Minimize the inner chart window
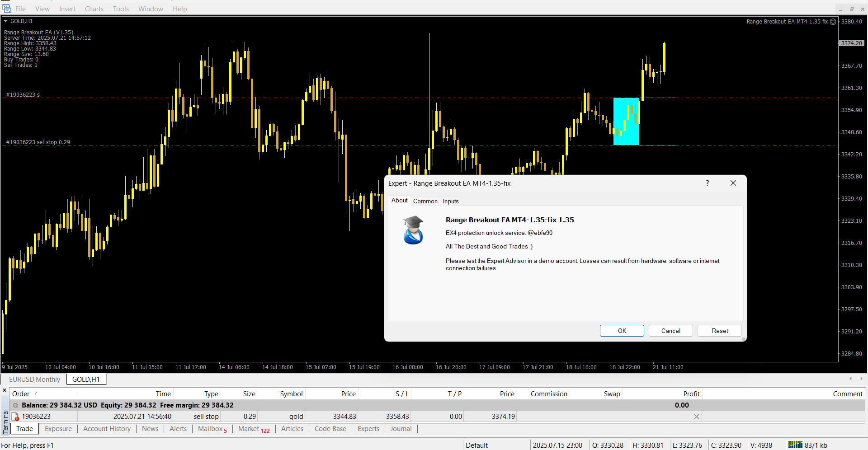Viewport: 868px width, 450px height. (x=840, y=9)
